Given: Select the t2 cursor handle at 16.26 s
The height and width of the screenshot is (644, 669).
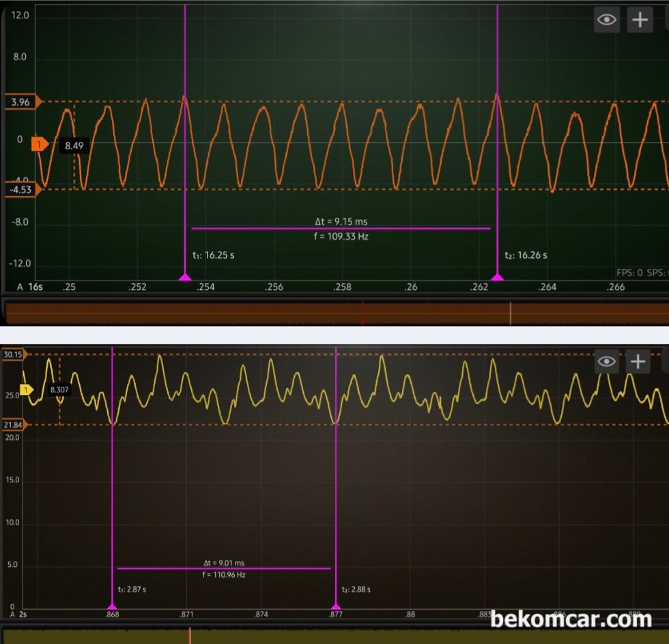Looking at the screenshot, I should click(x=497, y=277).
